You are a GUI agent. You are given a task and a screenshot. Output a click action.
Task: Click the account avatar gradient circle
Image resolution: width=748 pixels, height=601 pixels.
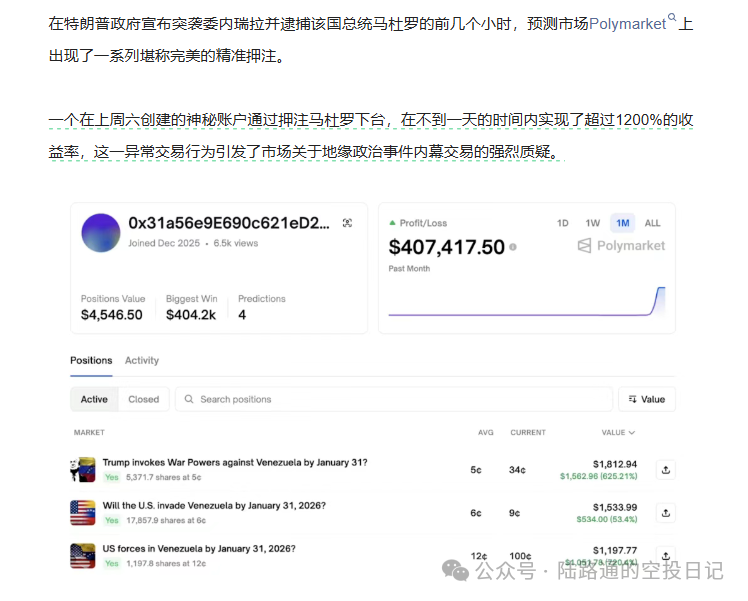pyautogui.click(x=101, y=233)
